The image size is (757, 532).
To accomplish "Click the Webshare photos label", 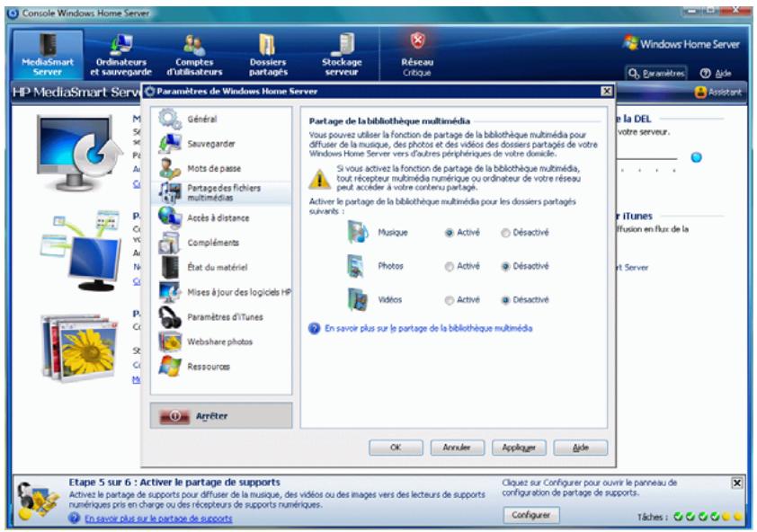I will click(x=219, y=341).
